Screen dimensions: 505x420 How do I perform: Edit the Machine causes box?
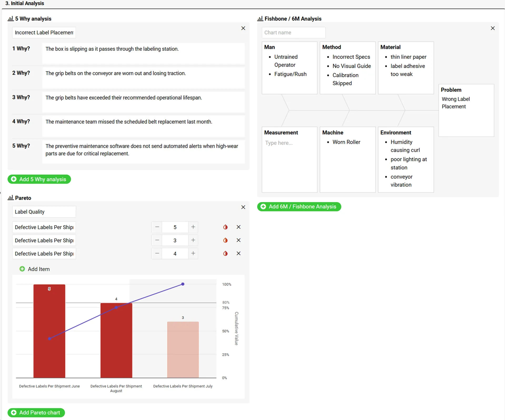pyautogui.click(x=347, y=160)
